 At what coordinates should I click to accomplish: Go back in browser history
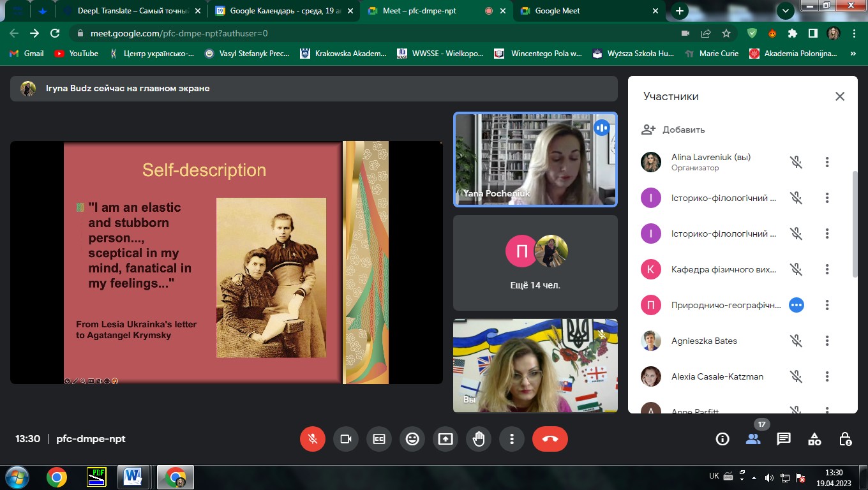click(x=14, y=33)
